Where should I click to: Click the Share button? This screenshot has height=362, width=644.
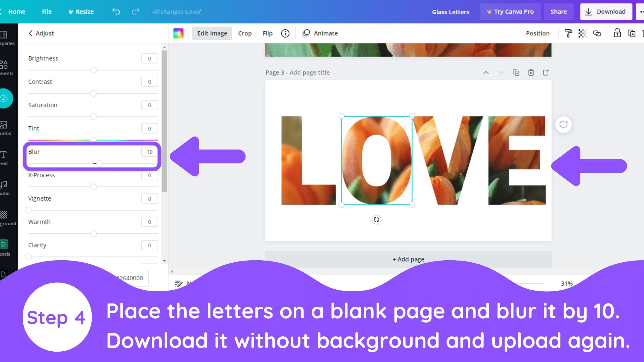point(558,11)
